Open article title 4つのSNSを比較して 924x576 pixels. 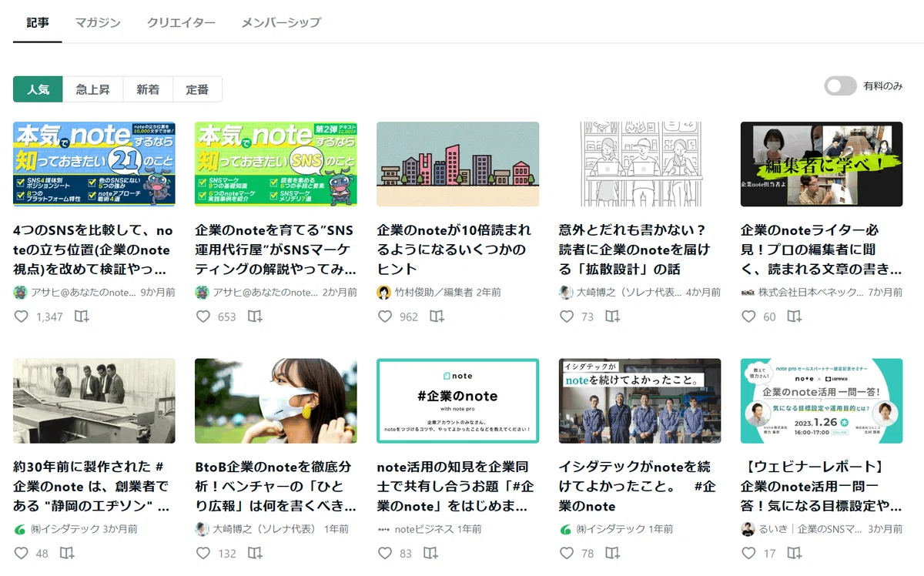pos(94,249)
